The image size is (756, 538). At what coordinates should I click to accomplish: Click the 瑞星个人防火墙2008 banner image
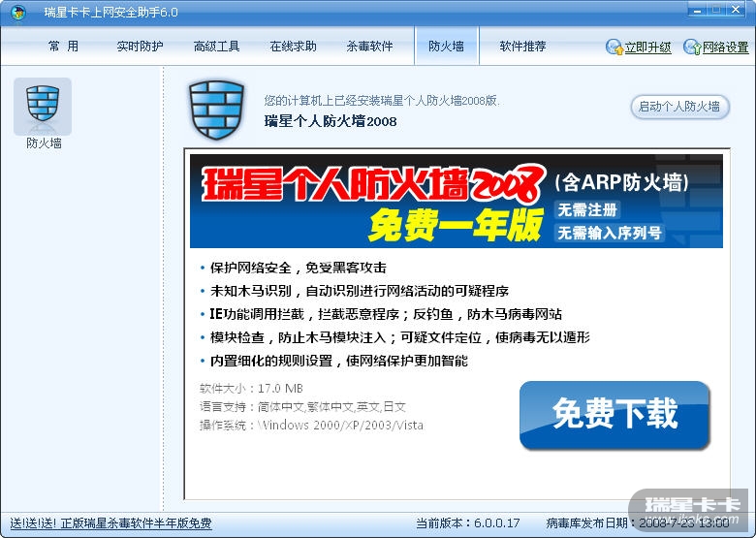[x=457, y=201]
